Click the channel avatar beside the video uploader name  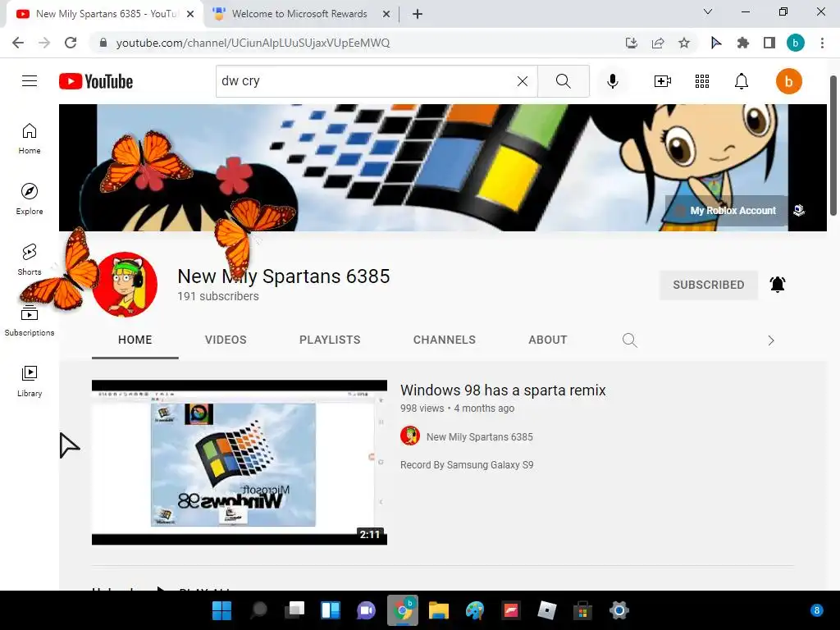410,436
